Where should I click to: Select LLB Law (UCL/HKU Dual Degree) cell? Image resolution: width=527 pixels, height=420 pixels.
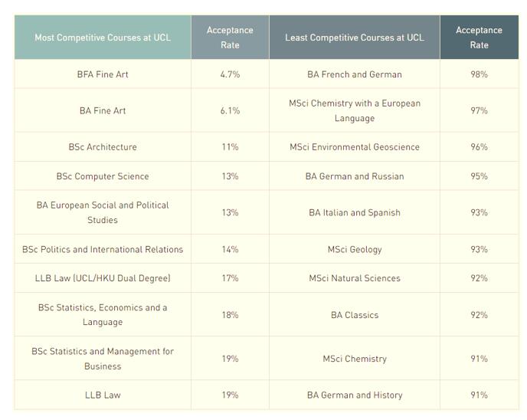pyautogui.click(x=103, y=278)
